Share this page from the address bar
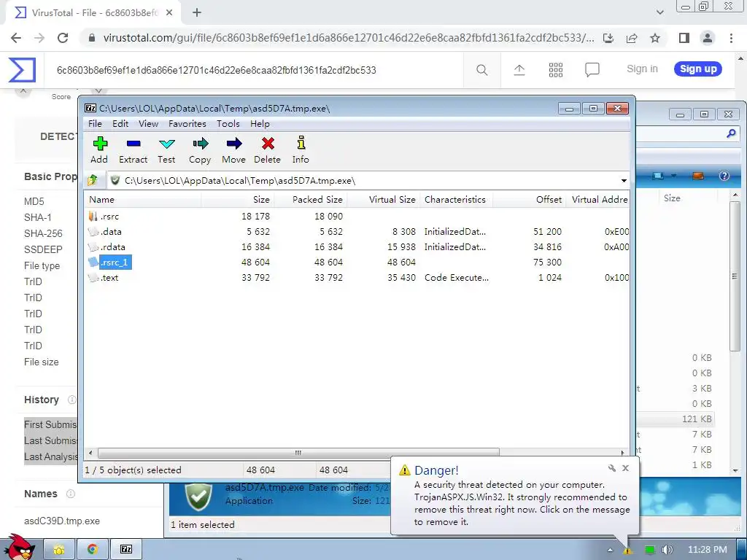The image size is (747, 560). [x=632, y=38]
